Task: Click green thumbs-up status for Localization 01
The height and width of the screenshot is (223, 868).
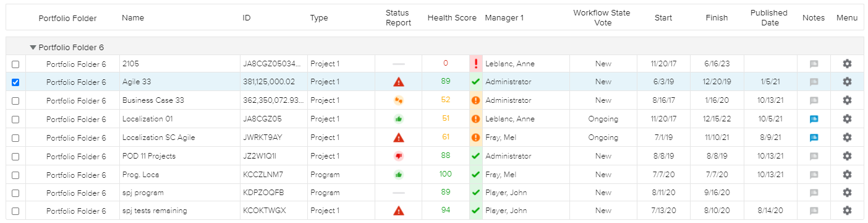Action: [398, 119]
